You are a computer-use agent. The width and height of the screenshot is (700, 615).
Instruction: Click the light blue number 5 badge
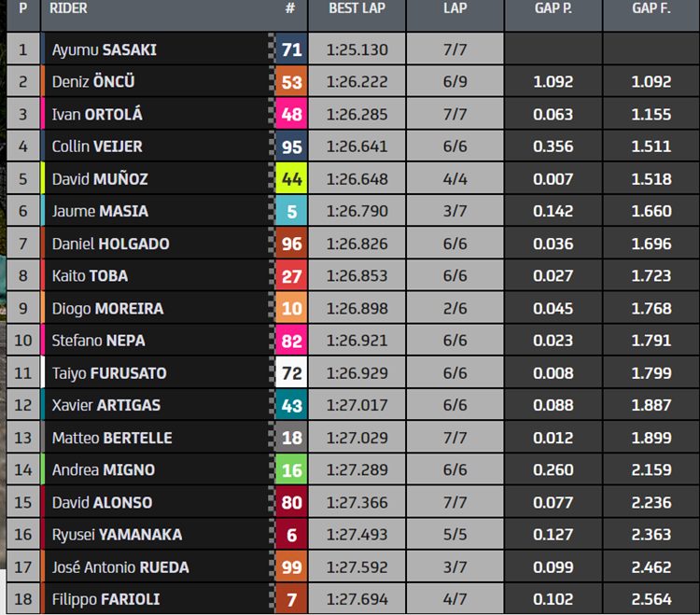click(291, 211)
